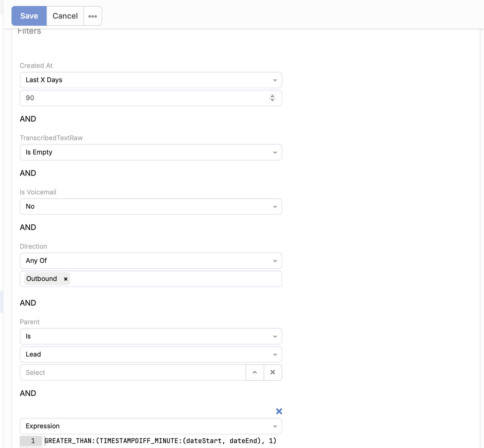Screen dimensions: 484x448
Task: Open the Is Voicemail 'No' dropdown
Action: coord(151,206)
